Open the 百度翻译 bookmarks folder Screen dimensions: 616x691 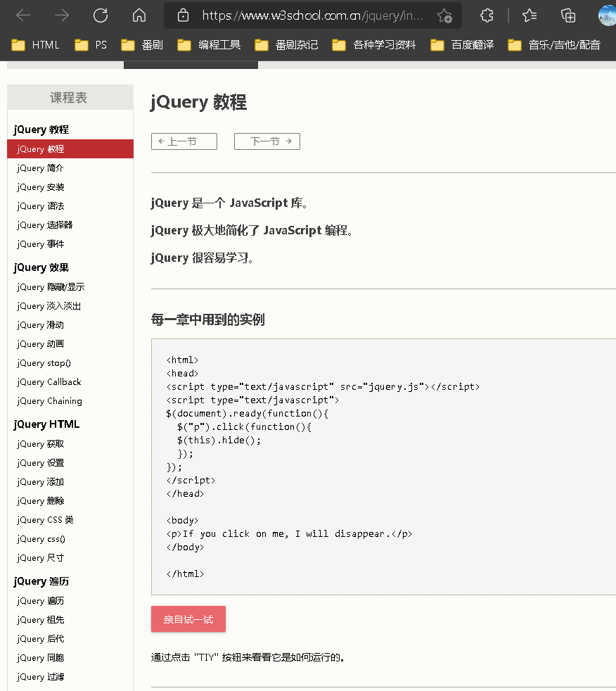(x=462, y=45)
